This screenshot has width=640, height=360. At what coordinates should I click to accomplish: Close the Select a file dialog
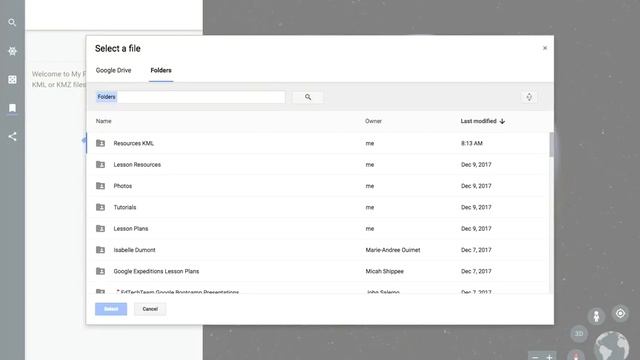click(x=544, y=48)
